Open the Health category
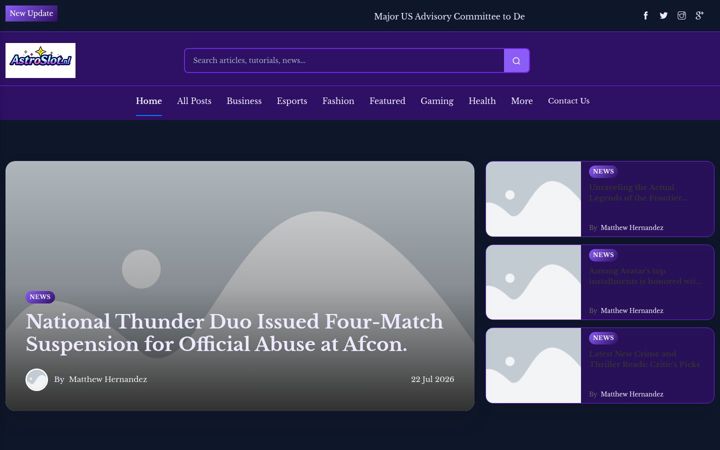 pyautogui.click(x=482, y=101)
